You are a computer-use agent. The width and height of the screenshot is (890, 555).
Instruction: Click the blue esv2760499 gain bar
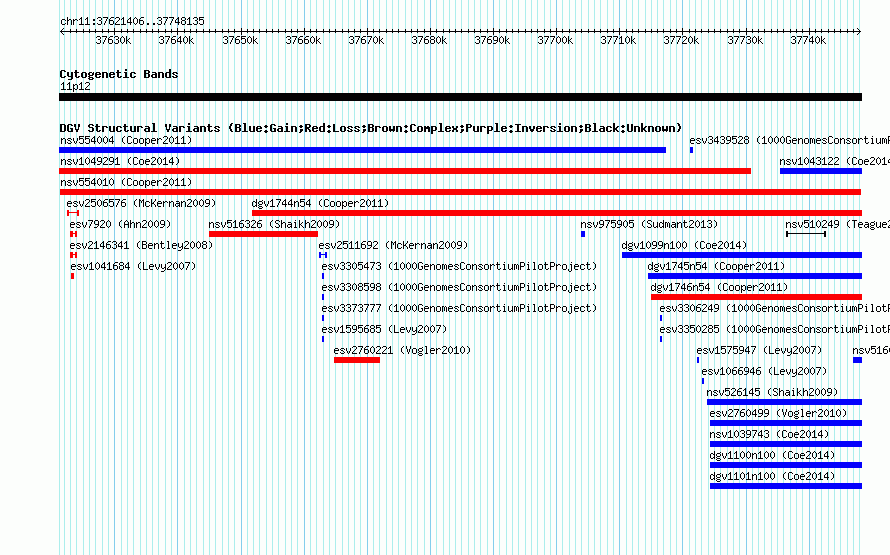coord(786,423)
